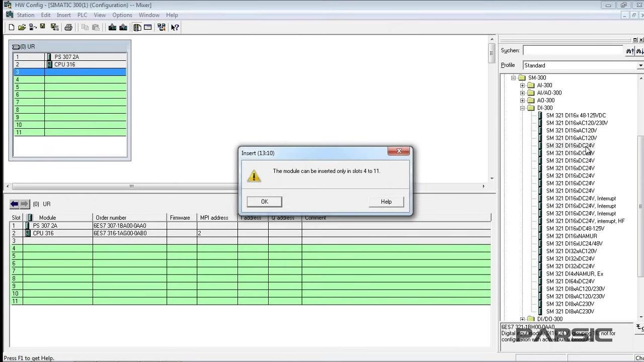Click the MPI address column header

[x=217, y=218]
